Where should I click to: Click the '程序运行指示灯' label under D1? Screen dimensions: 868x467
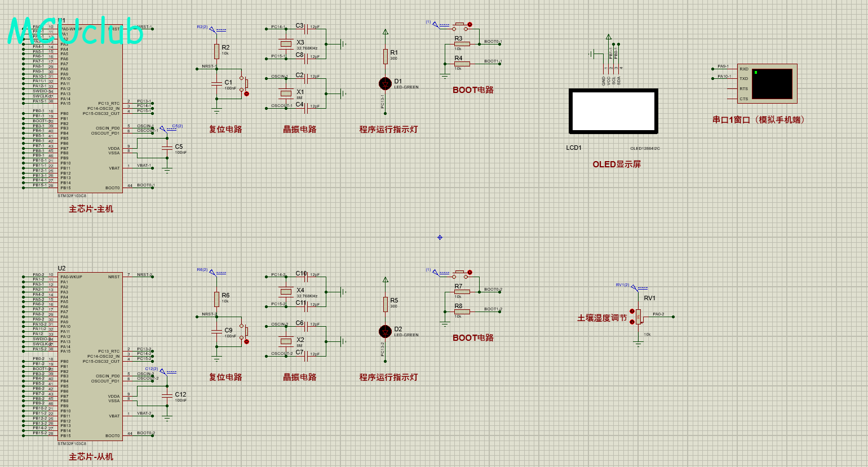pyautogui.click(x=388, y=130)
